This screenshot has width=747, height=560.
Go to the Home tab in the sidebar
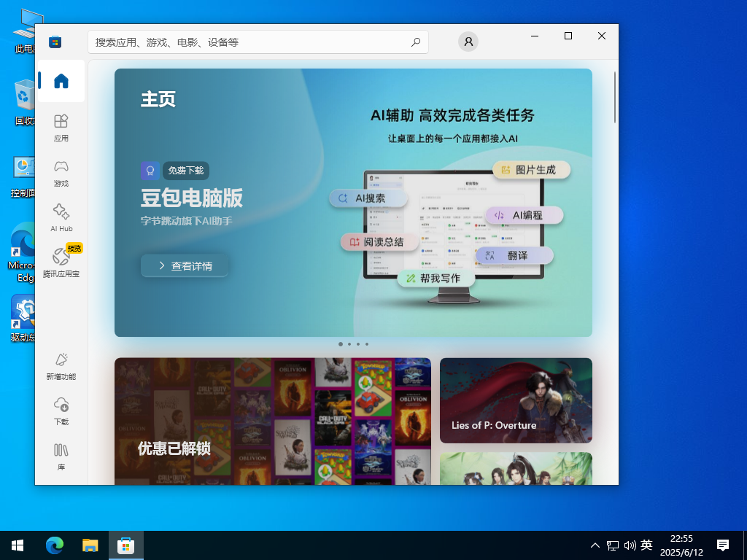(x=61, y=81)
